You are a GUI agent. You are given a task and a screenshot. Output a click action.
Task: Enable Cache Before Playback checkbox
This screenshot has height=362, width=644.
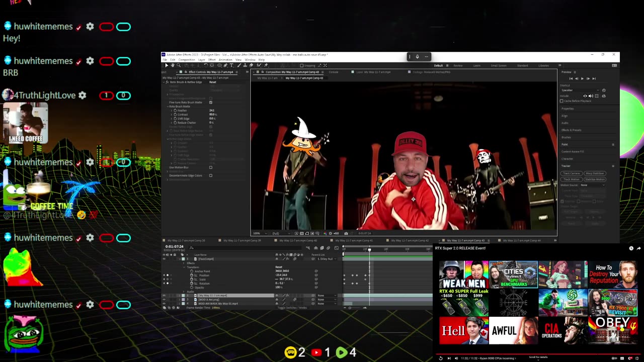click(x=561, y=101)
